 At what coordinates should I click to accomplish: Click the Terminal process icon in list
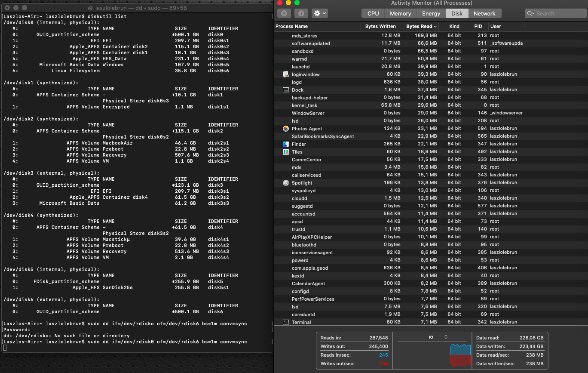[286, 322]
